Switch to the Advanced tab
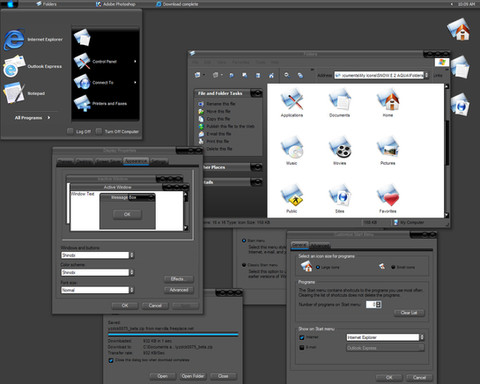The width and height of the screenshot is (480, 384). pyautogui.click(x=320, y=246)
